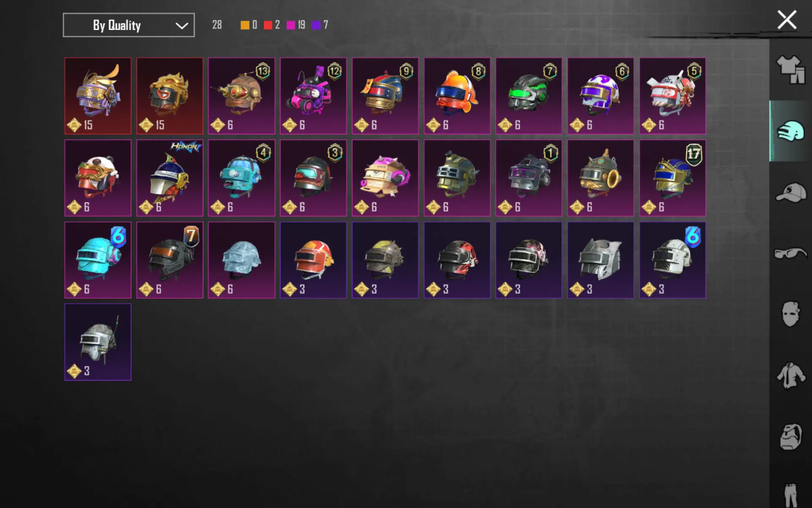Select the helmet category icon
812x508 pixels.
790,131
